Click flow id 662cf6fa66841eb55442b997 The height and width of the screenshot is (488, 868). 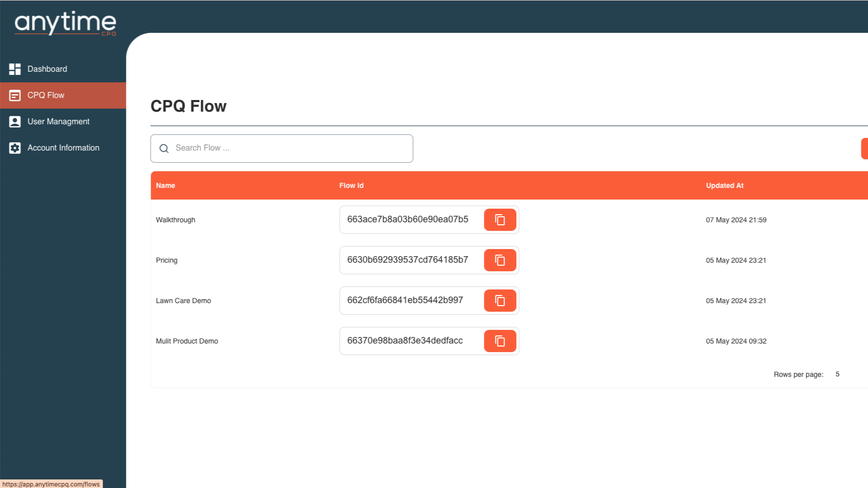click(405, 300)
